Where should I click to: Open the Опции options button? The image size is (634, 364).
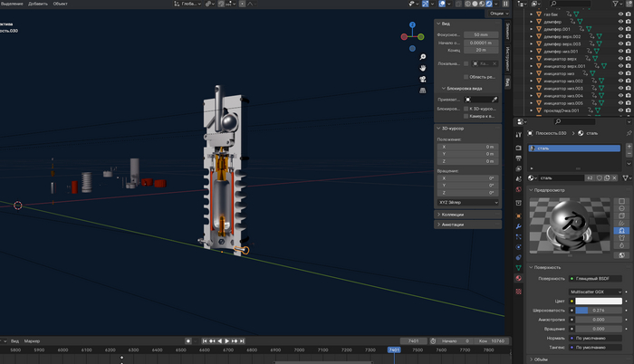pyautogui.click(x=497, y=14)
